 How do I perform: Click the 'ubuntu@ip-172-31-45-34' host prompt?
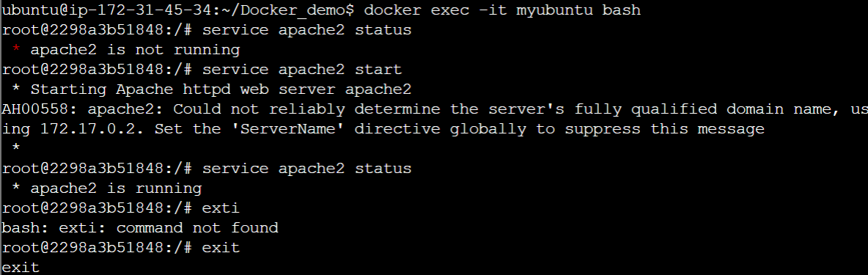(x=105, y=10)
